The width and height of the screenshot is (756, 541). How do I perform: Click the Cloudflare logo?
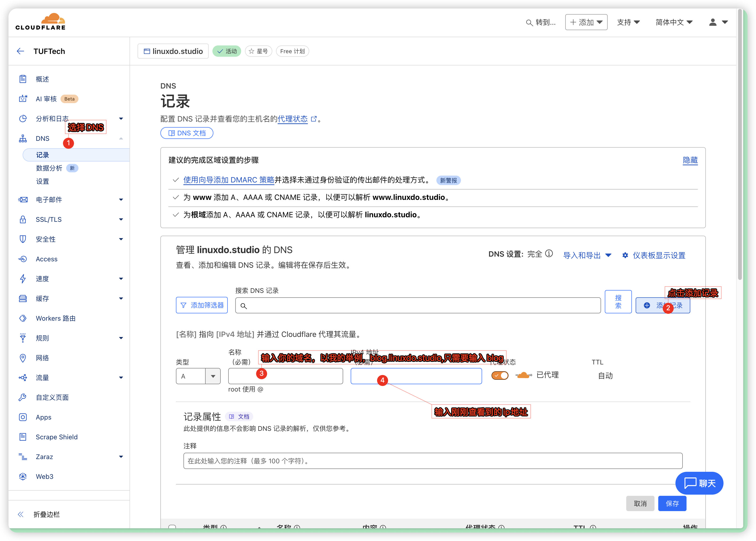click(40, 22)
